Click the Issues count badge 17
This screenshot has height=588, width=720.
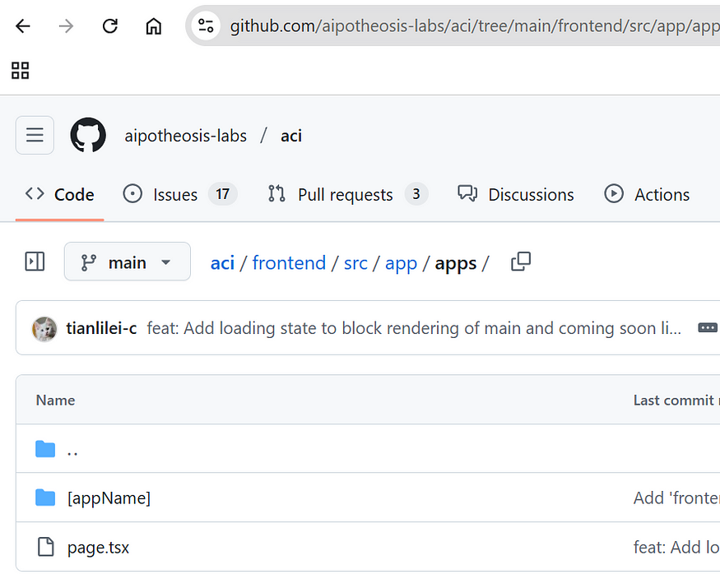pyautogui.click(x=223, y=194)
